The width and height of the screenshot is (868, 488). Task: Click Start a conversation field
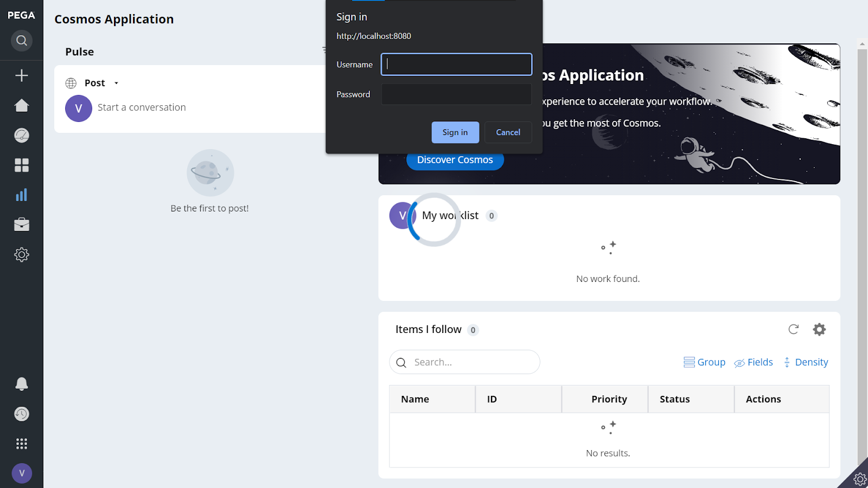(142, 107)
